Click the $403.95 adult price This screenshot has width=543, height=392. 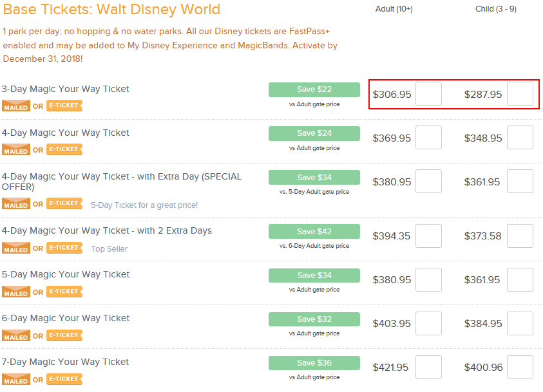click(x=392, y=324)
